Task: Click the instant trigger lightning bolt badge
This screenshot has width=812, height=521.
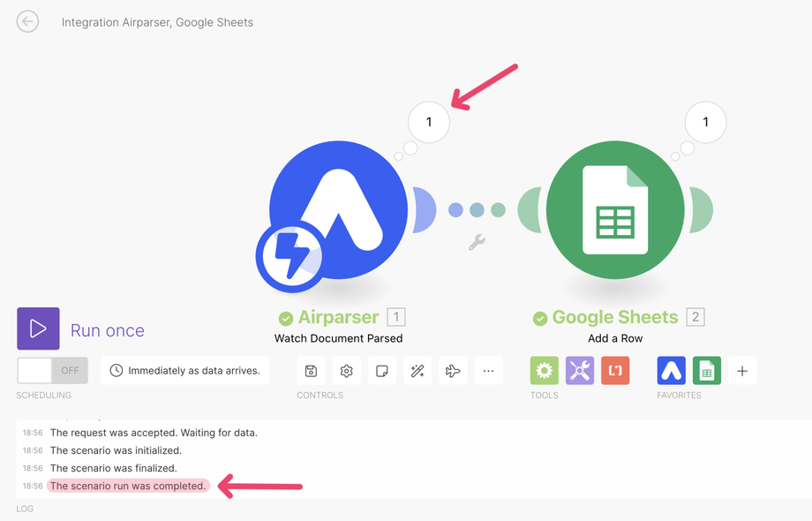Action: click(292, 256)
